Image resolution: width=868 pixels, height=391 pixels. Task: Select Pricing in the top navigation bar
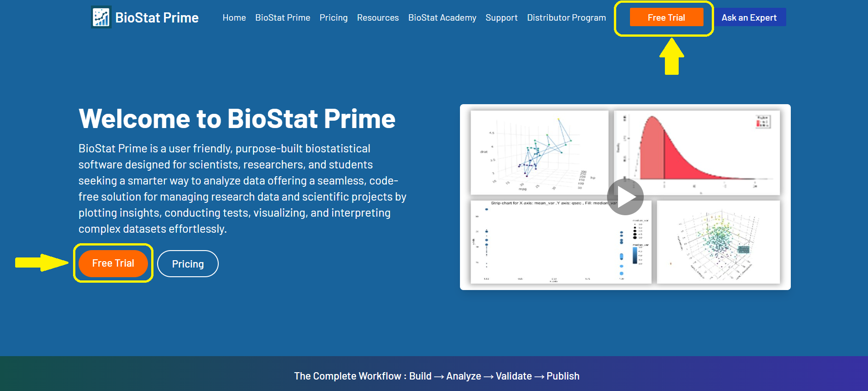pos(334,18)
